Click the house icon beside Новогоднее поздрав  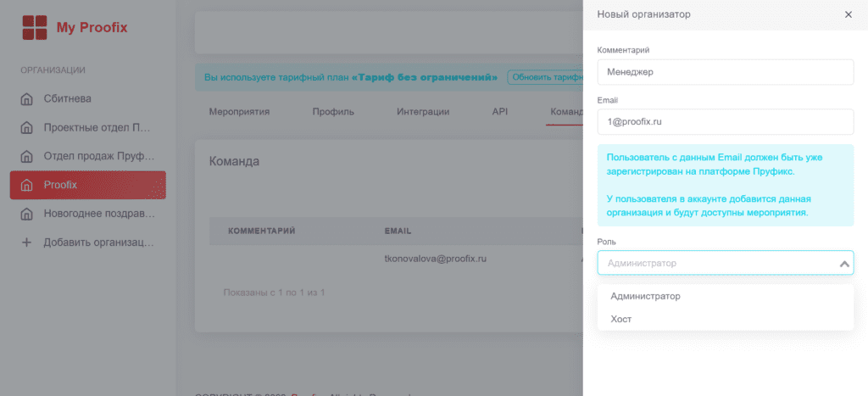pos(26,214)
